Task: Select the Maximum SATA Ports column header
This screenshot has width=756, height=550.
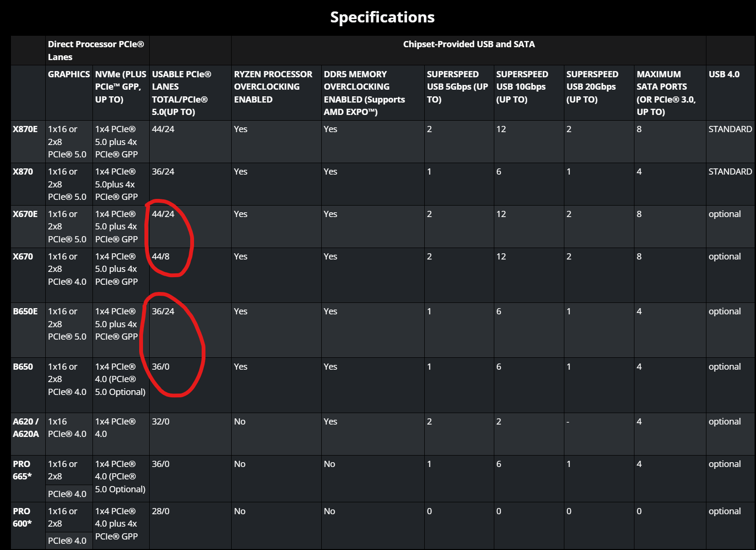Action: pos(665,93)
